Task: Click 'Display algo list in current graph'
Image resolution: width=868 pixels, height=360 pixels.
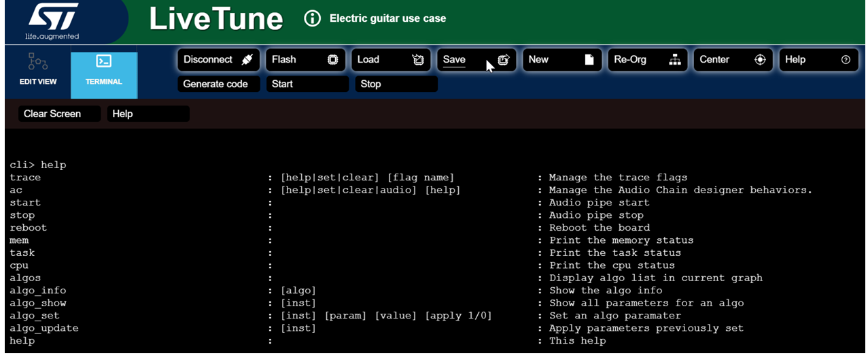Action: click(655, 278)
